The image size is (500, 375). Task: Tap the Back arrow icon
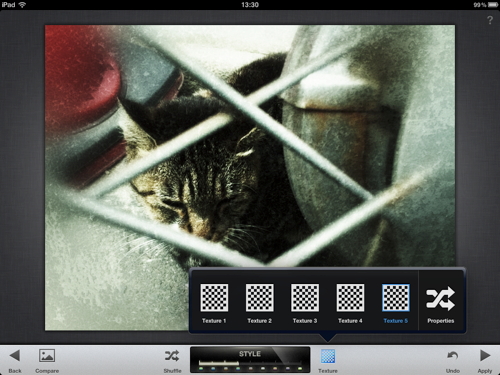pos(15,356)
